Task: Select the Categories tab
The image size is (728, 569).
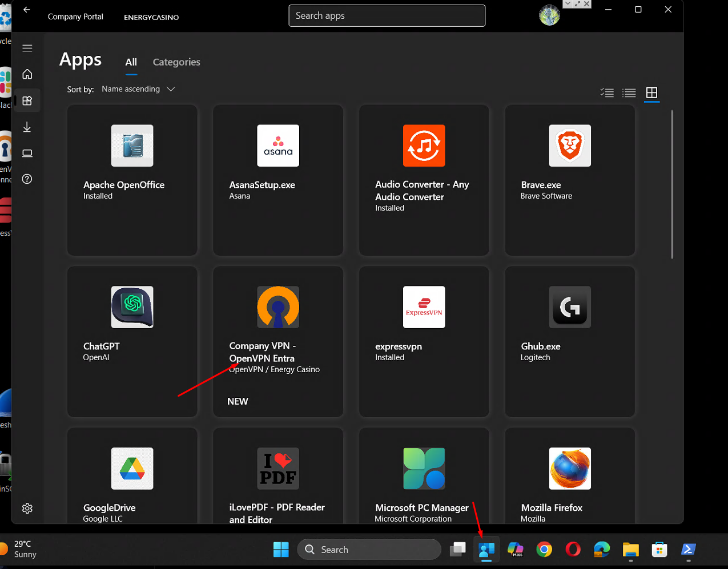Action: tap(176, 62)
